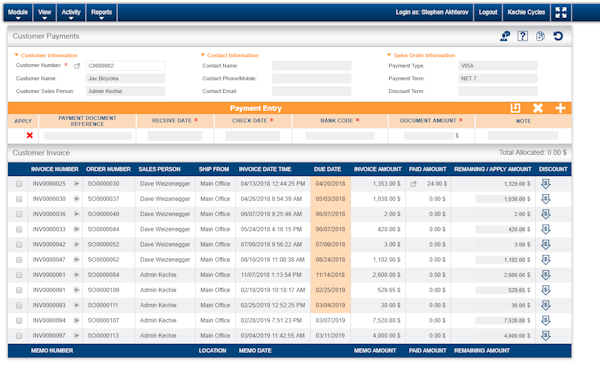Click the fullscreen expand icon in top bar
This screenshot has height=372, width=600.
point(561,12)
